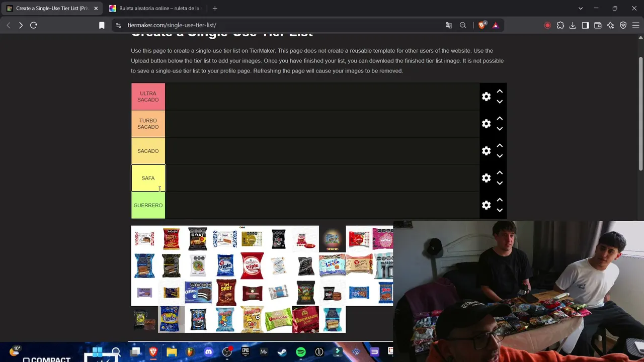Screen dimensions: 644x362
Task: Click the GUERRERO tier label
Action: coord(148,205)
